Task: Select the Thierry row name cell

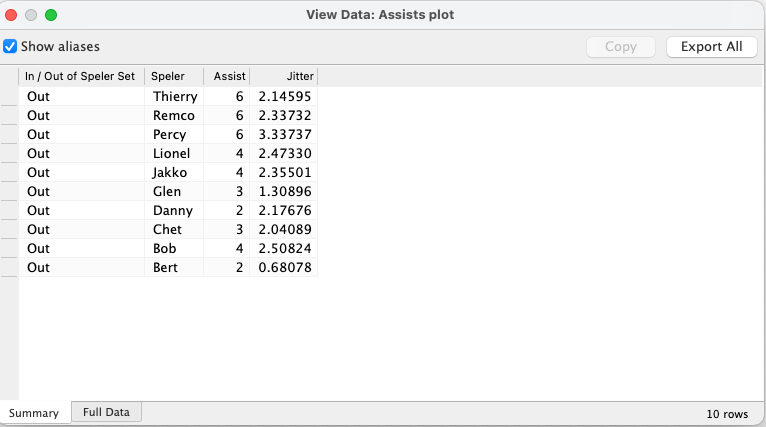Action: click(175, 97)
